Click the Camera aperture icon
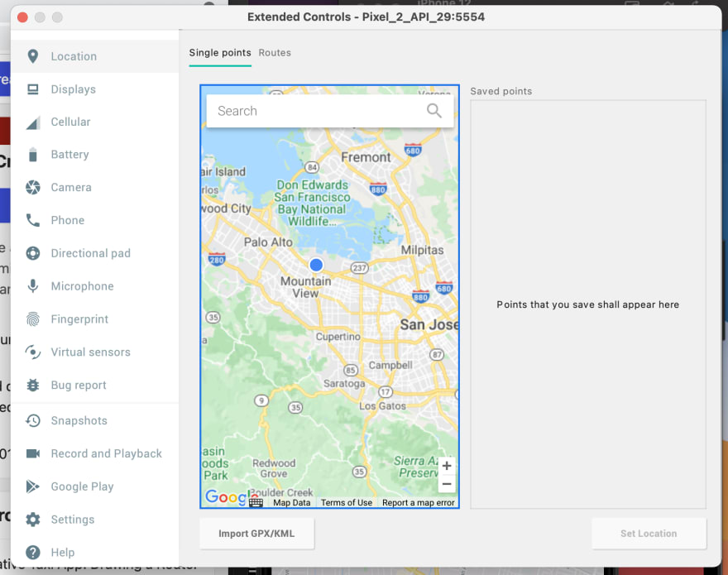This screenshot has height=575, width=728. point(32,187)
